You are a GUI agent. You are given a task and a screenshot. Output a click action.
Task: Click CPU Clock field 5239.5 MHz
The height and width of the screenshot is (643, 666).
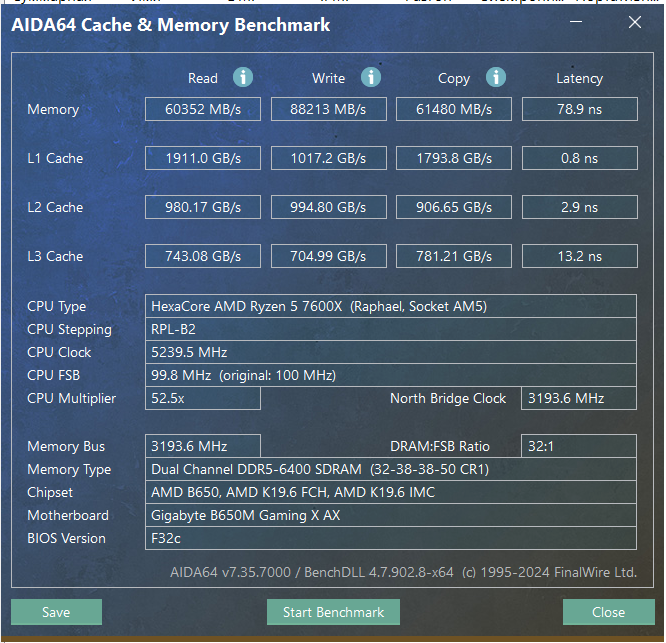tap(391, 352)
